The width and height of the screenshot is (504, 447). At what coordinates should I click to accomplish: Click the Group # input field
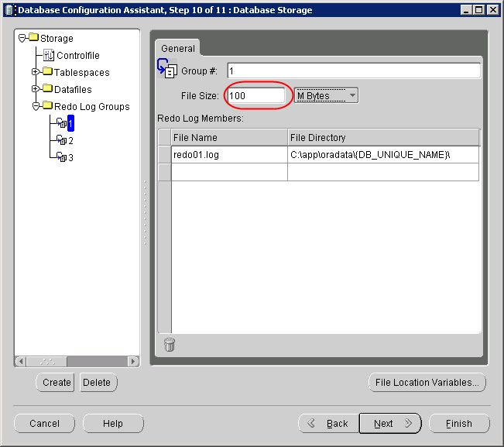(354, 70)
